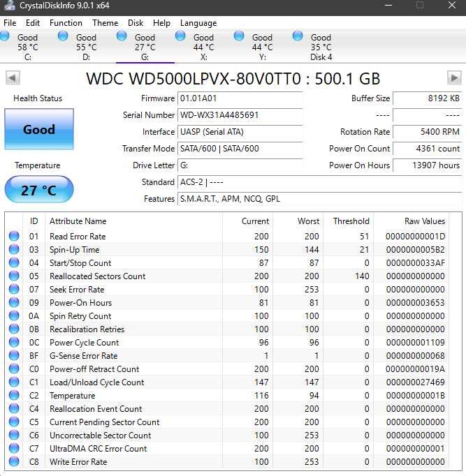466x476 pixels.
Task: Select the X: disk tab
Action: (204, 47)
